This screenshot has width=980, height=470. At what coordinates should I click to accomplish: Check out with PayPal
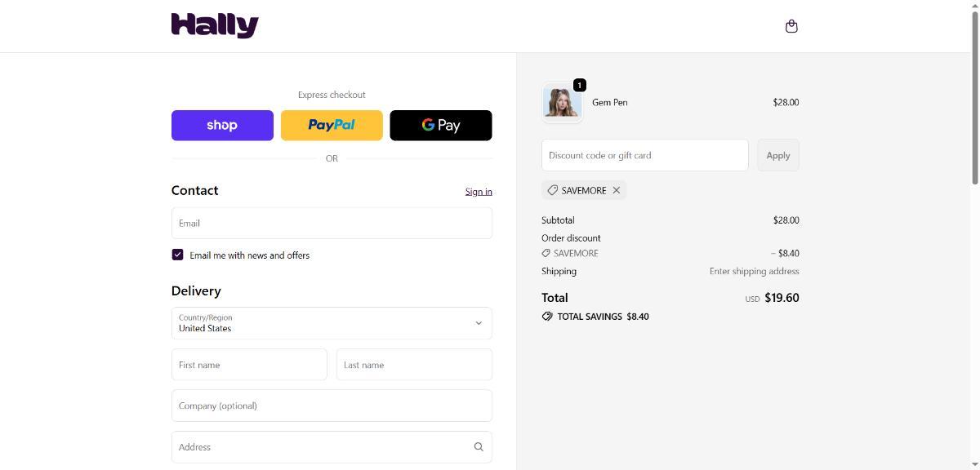coord(332,125)
